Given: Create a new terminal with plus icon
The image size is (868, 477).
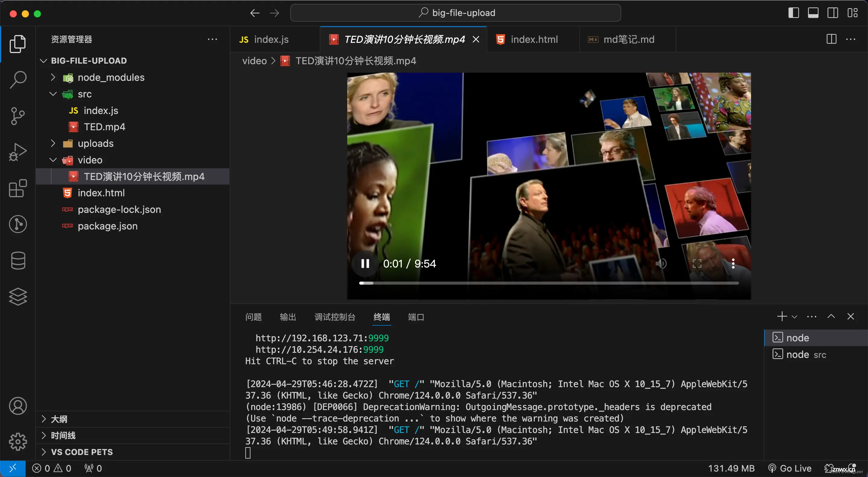Looking at the screenshot, I should pyautogui.click(x=782, y=316).
